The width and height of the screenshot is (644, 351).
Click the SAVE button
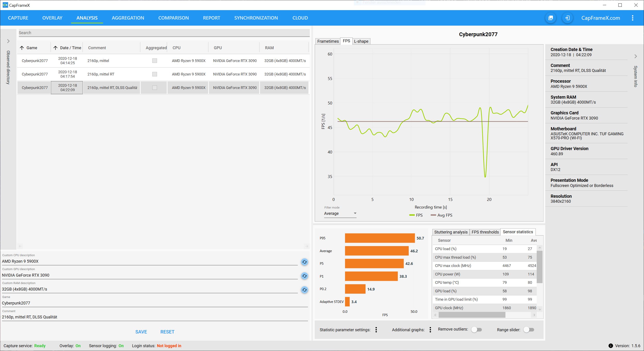(141, 332)
